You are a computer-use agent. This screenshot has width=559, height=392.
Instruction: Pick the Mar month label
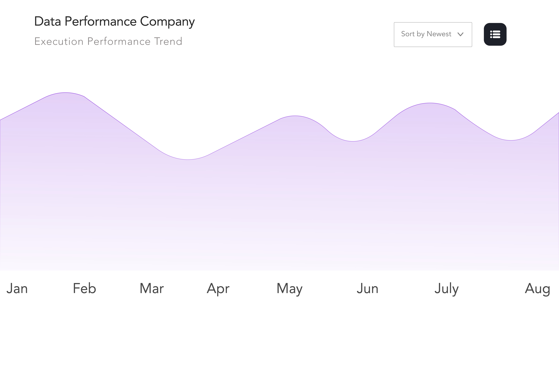152,289
